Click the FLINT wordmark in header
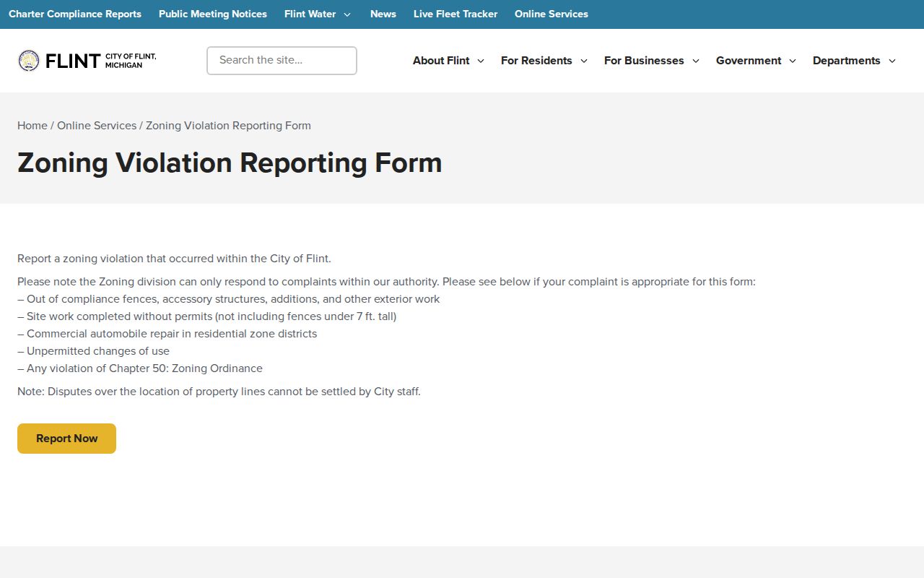 click(73, 61)
